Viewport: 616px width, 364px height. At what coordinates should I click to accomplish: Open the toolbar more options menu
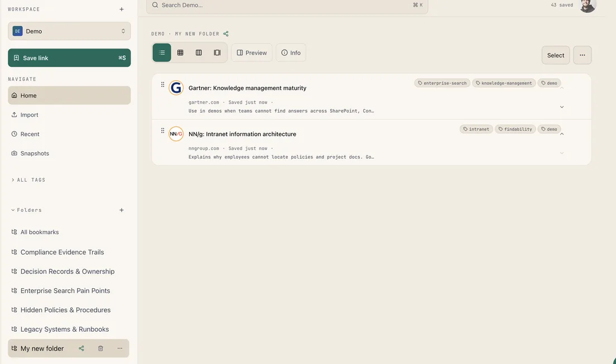point(582,55)
